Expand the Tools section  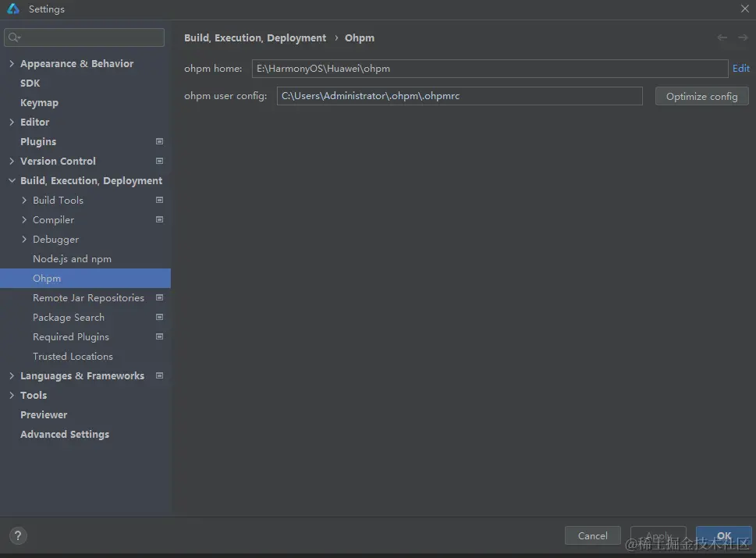click(12, 395)
